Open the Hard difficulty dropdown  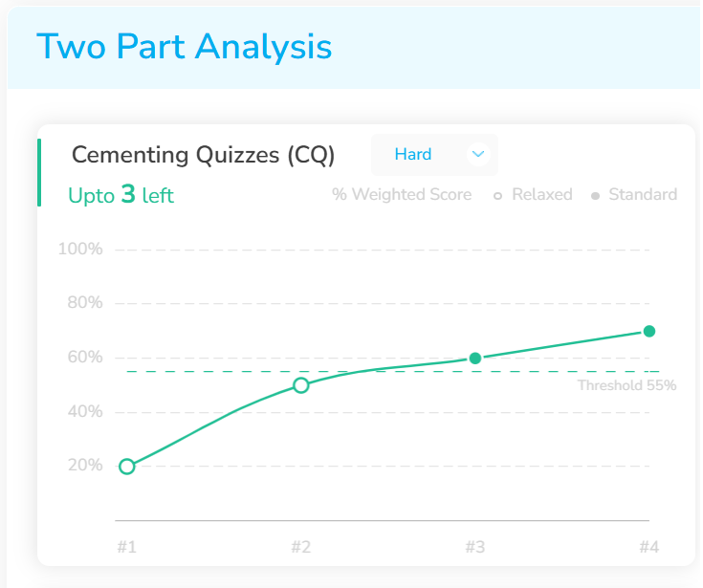[433, 154]
